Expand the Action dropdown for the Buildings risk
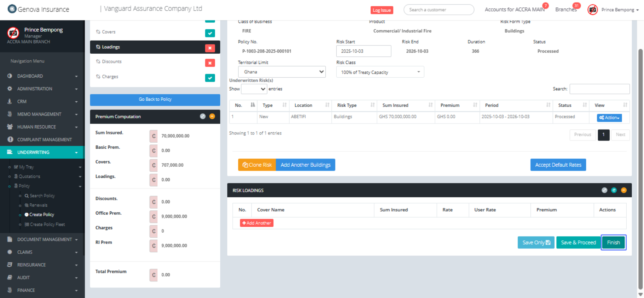This screenshot has height=298, width=644. [x=609, y=118]
